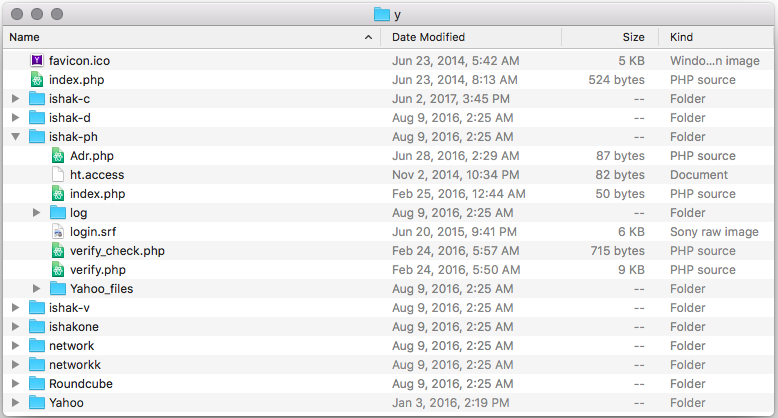Click the Roundcube folder icon
Image resolution: width=778 pixels, height=418 pixels.
click(37, 384)
